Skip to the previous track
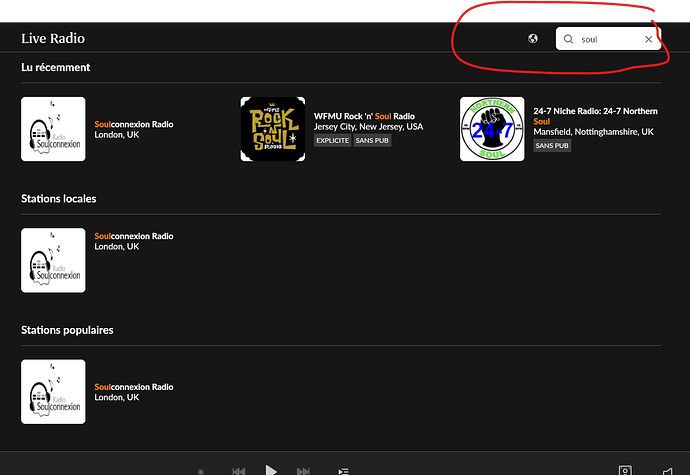 tap(239, 470)
